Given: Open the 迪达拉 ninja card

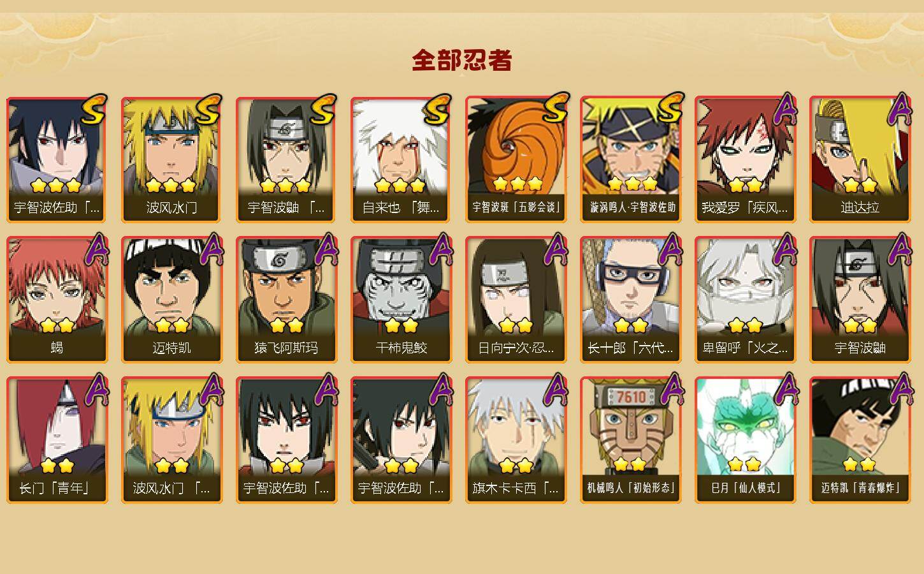Looking at the screenshot, I should pyautogui.click(x=860, y=159).
